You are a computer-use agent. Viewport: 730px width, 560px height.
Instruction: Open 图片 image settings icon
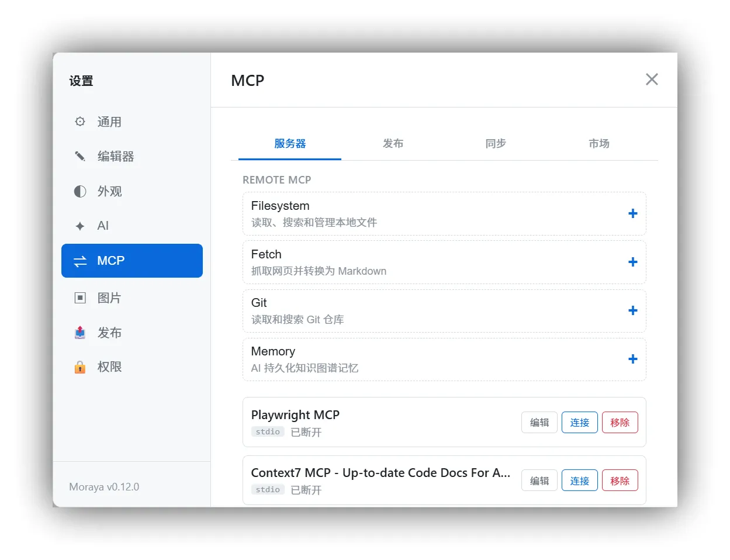[x=79, y=298]
